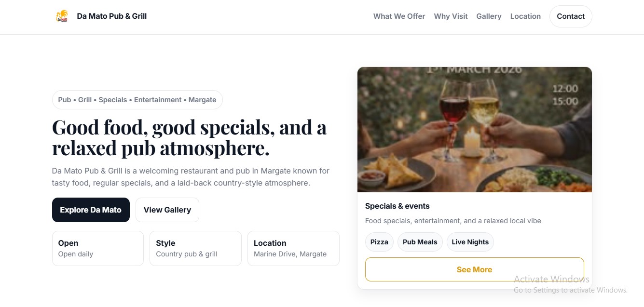Open the What We Offer section
Screen dimensions: 644x307
pyautogui.click(x=399, y=16)
